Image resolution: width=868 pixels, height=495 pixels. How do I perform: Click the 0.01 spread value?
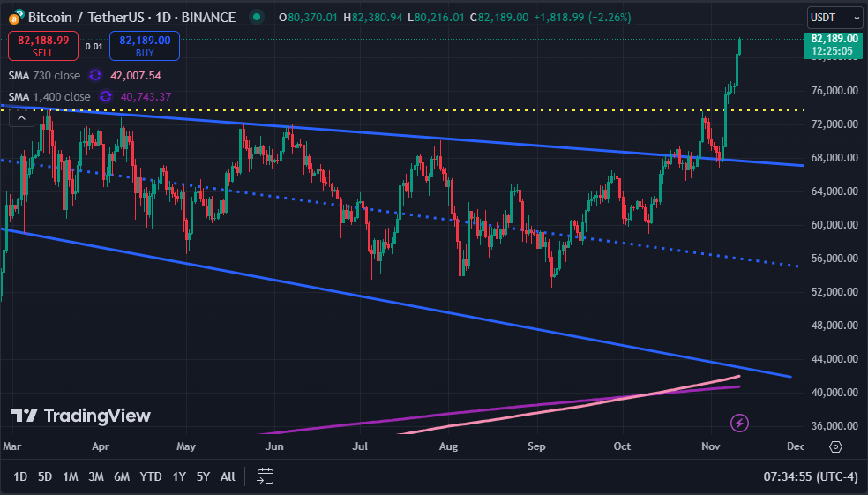(94, 46)
